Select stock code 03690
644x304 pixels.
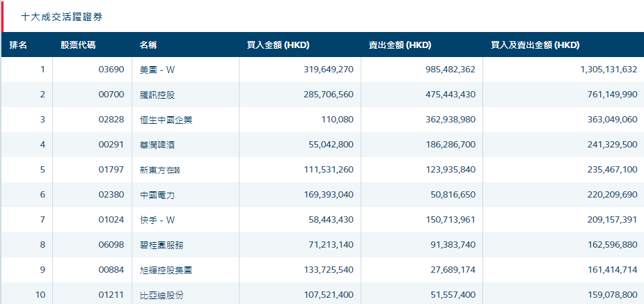111,70
